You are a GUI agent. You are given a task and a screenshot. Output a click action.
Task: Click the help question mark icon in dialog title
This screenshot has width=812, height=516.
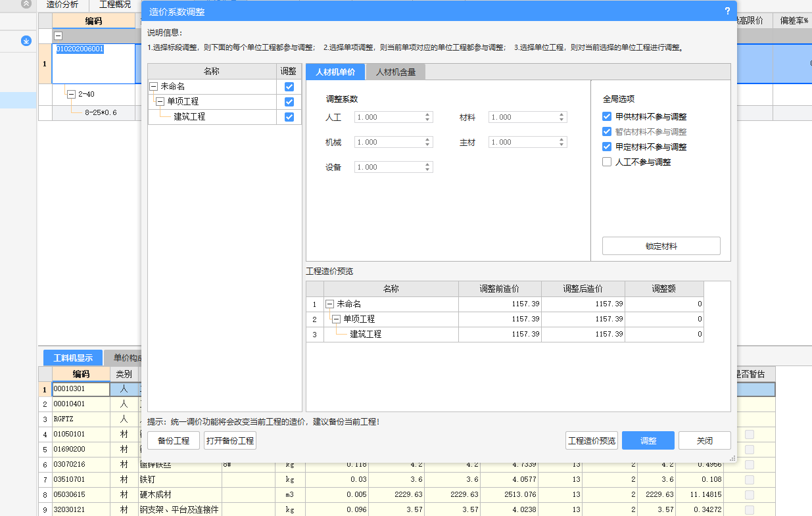[727, 11]
